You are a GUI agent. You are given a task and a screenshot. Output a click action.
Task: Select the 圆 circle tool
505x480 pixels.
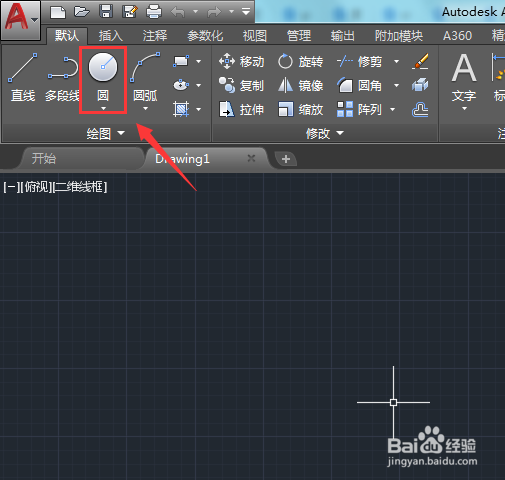[x=103, y=76]
